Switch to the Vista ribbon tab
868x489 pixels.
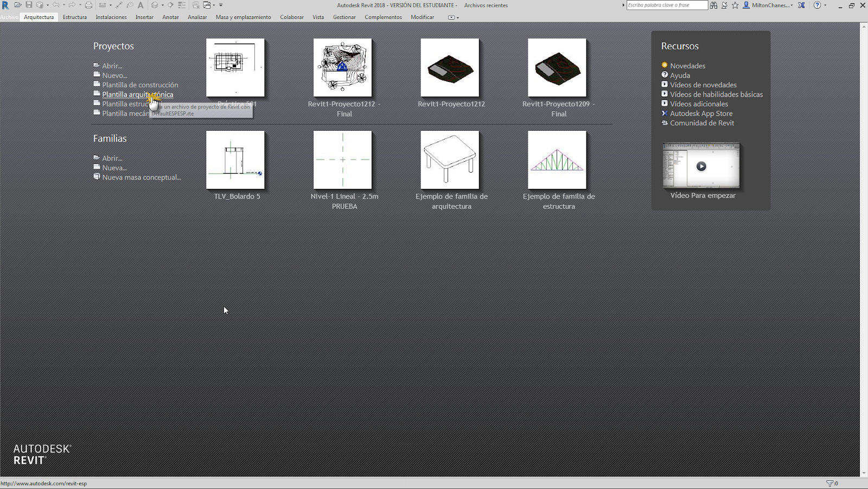318,17
